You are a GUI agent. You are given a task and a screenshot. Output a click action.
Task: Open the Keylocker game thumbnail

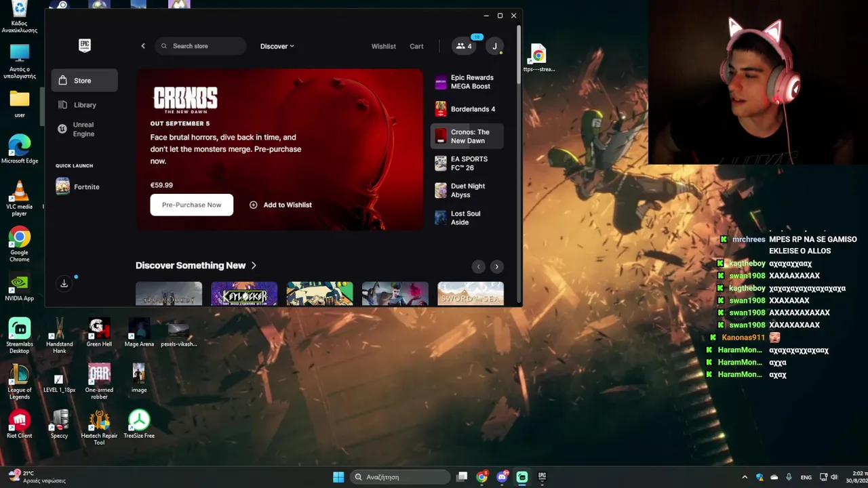(x=244, y=293)
